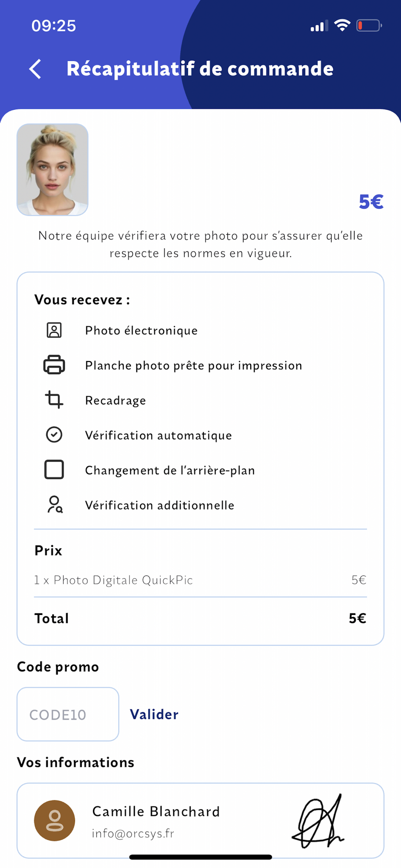Tap the person-search Vérification additionnelle icon
The image size is (401, 868).
(55, 505)
